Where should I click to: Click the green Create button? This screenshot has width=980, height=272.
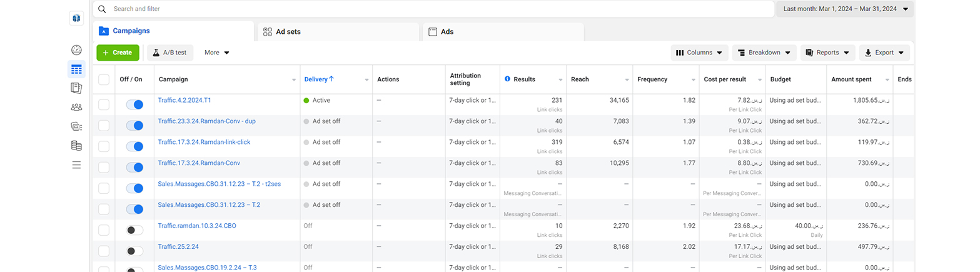point(118,53)
